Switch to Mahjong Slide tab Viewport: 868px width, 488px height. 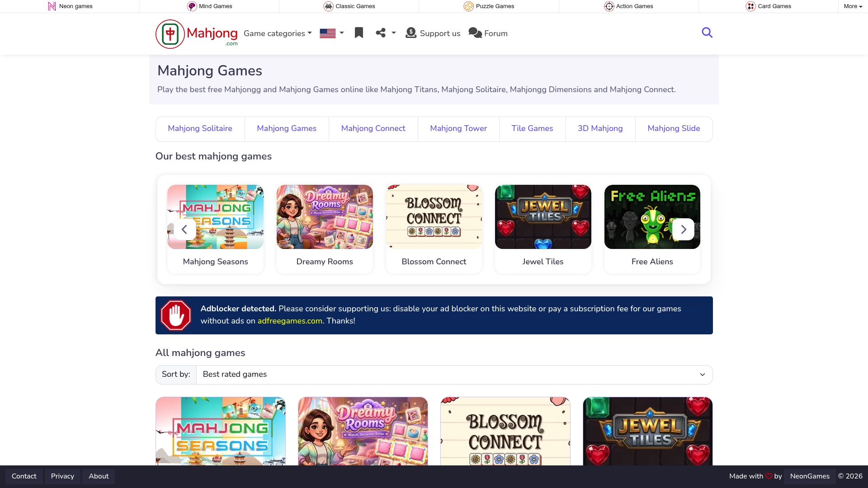pyautogui.click(x=674, y=129)
